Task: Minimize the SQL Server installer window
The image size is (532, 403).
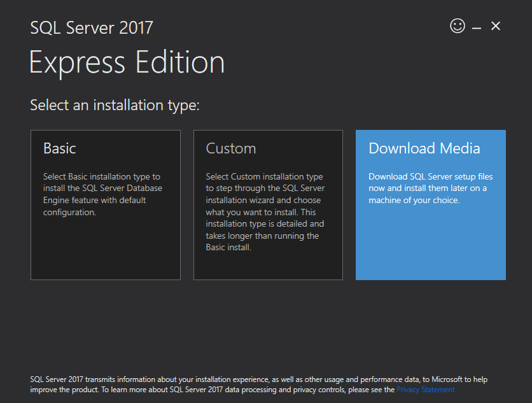Action: pos(477,27)
